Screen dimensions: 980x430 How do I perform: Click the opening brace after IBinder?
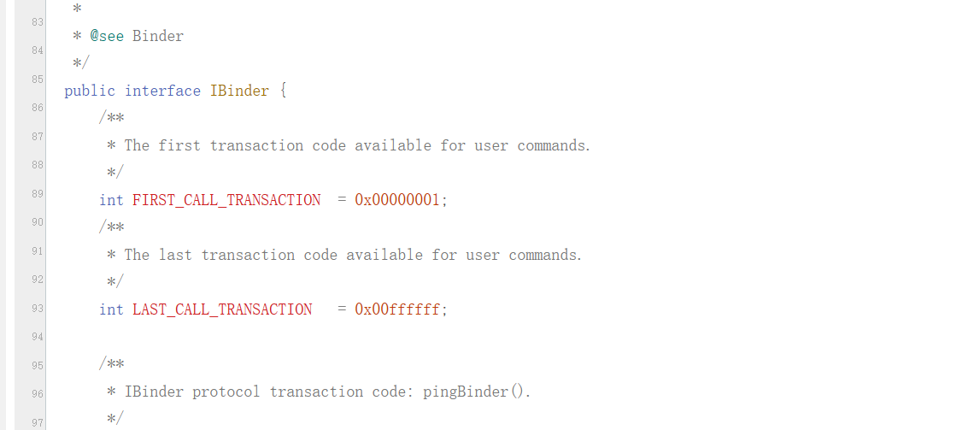click(x=283, y=91)
